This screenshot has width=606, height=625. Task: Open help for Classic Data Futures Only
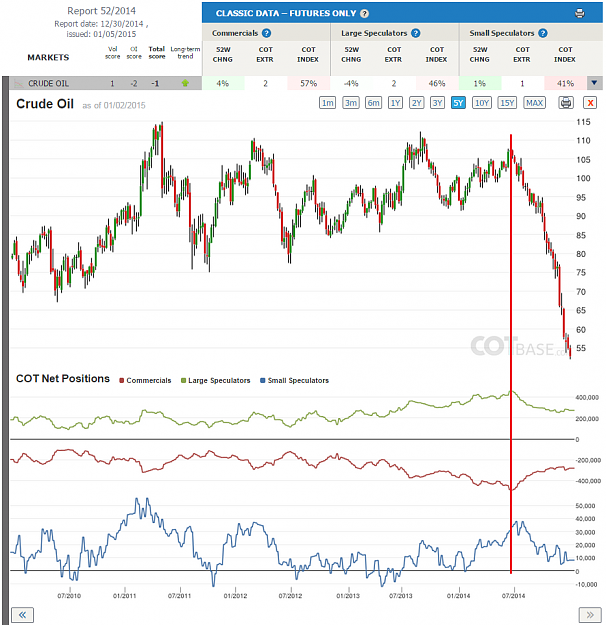click(x=364, y=14)
